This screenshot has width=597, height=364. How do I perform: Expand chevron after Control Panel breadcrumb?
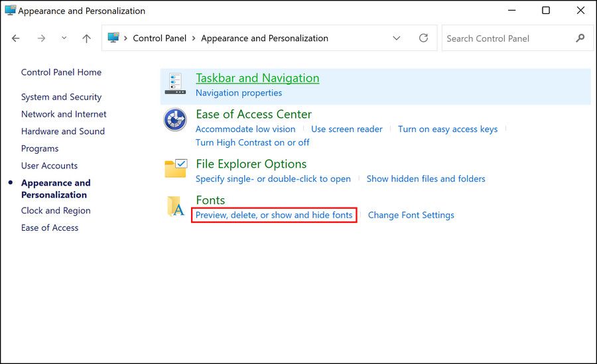click(x=194, y=38)
